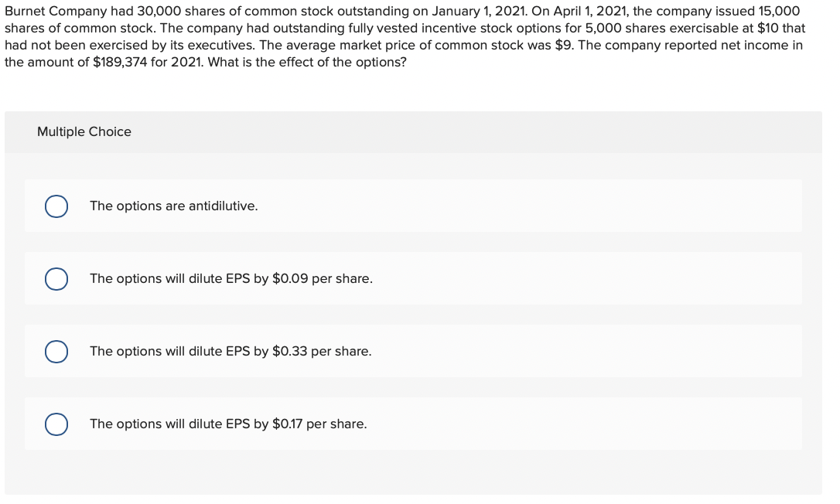Click the empty right side of $0.17 answer row

pos(589,424)
